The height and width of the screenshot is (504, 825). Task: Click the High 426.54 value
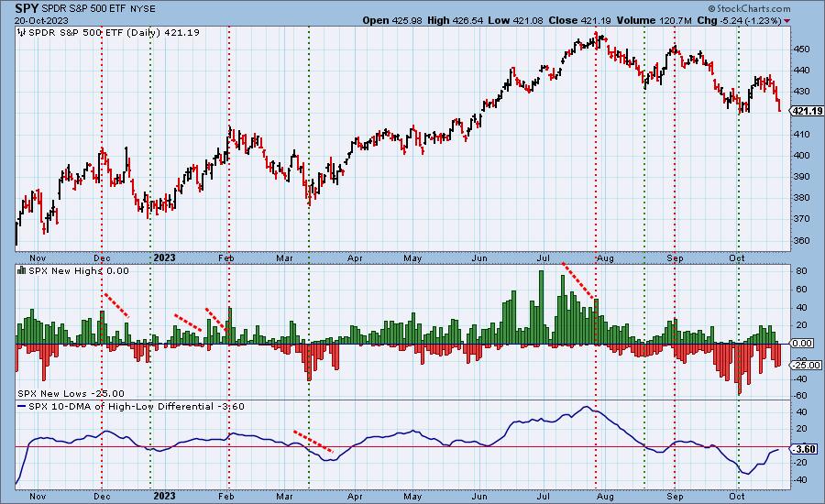[454, 20]
